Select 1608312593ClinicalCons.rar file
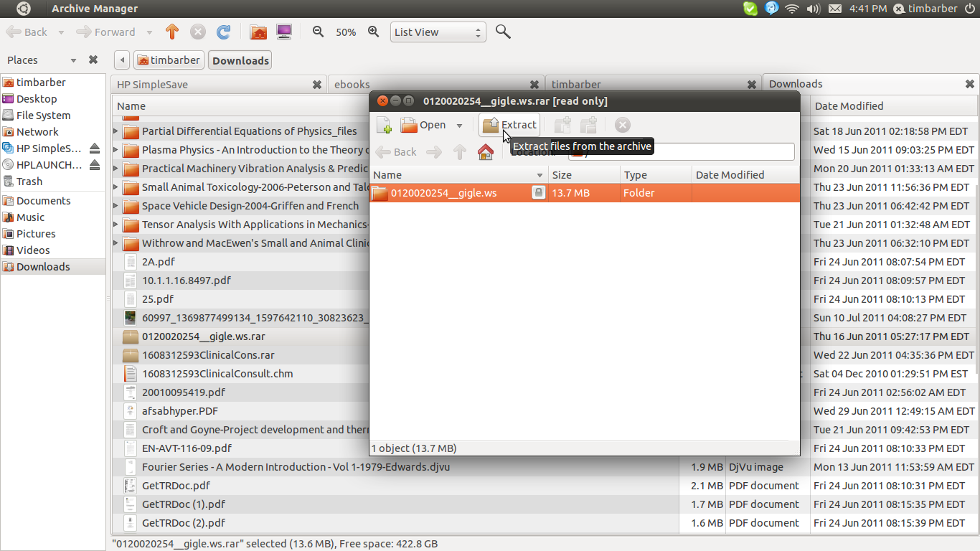Screen dimensions: 980x551 [x=208, y=355]
